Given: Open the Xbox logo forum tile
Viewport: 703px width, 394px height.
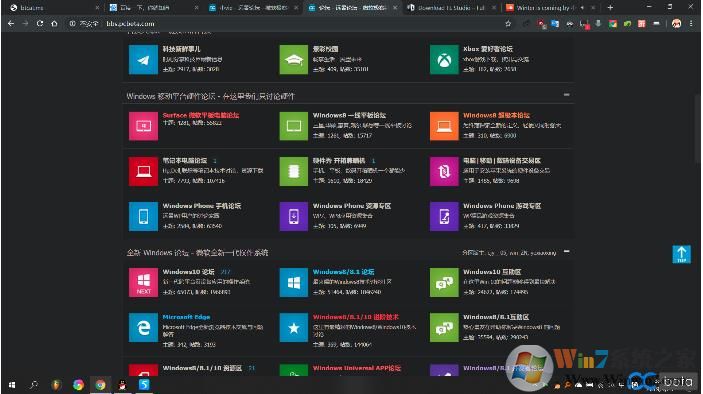Looking at the screenshot, I should (x=444, y=59).
